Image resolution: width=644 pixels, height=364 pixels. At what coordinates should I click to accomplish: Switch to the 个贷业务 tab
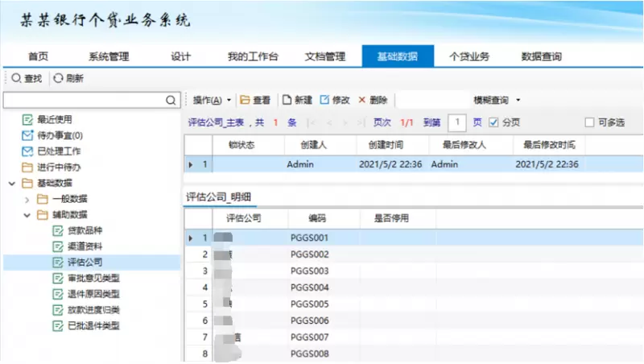point(469,56)
